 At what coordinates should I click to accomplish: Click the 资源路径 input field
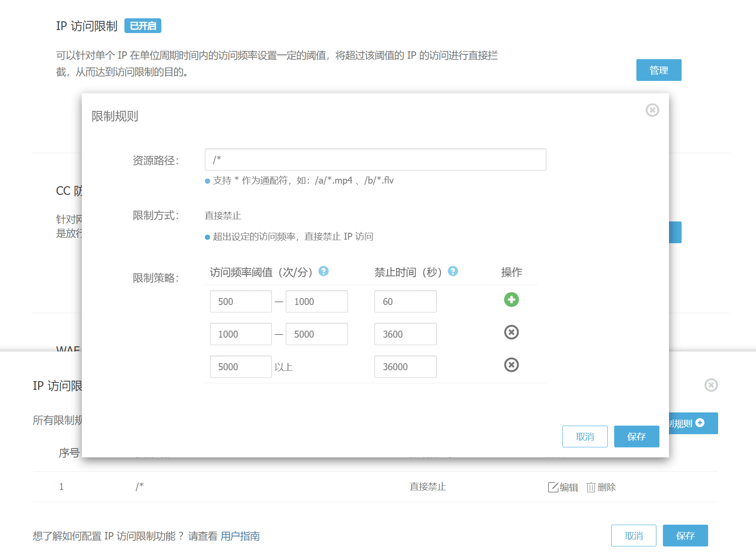tap(375, 160)
